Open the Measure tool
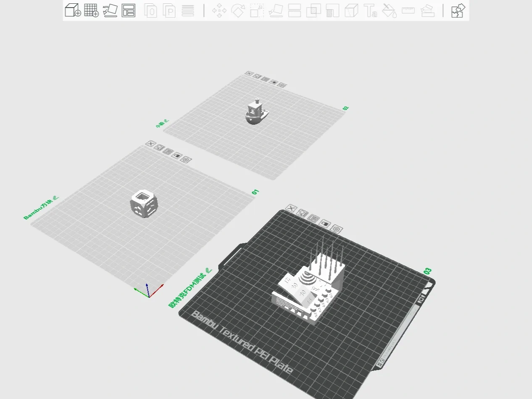 pos(408,10)
